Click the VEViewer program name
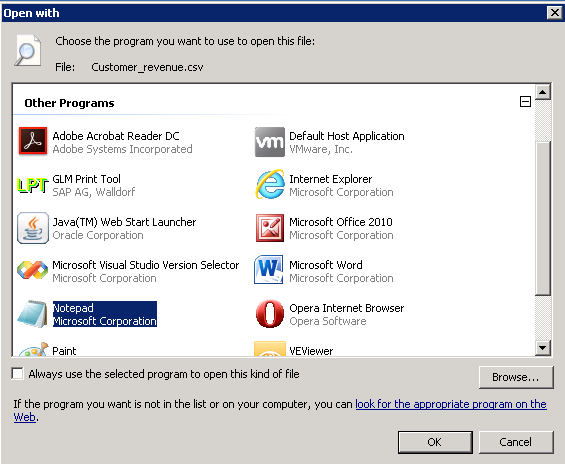The width and height of the screenshot is (565, 464). tap(311, 351)
